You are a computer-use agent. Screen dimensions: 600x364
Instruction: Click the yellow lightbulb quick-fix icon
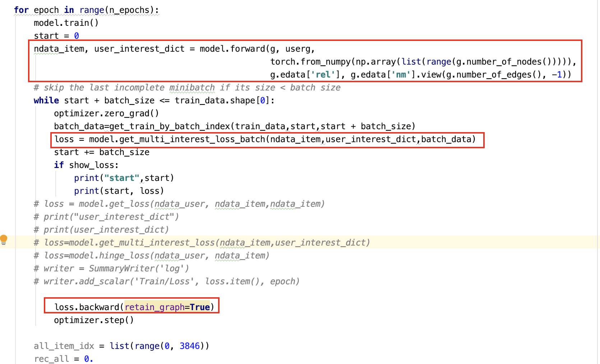(4, 239)
